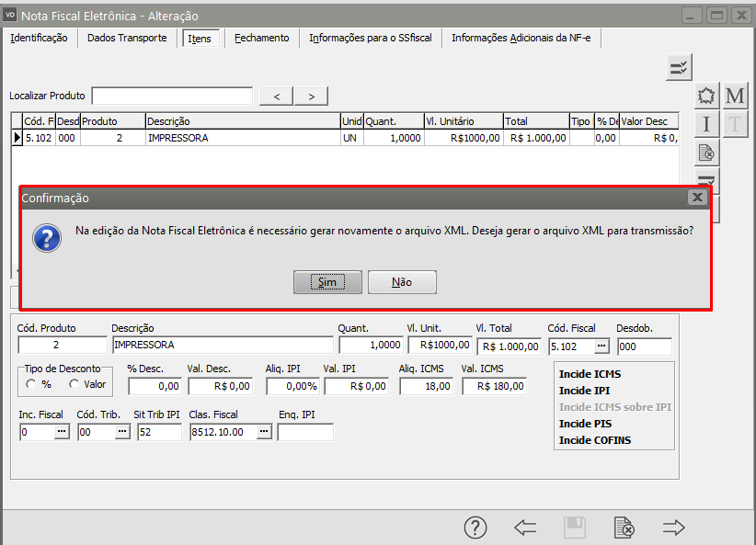Decline XML generation with Não button
Screen dimensions: 756x545
[402, 282]
